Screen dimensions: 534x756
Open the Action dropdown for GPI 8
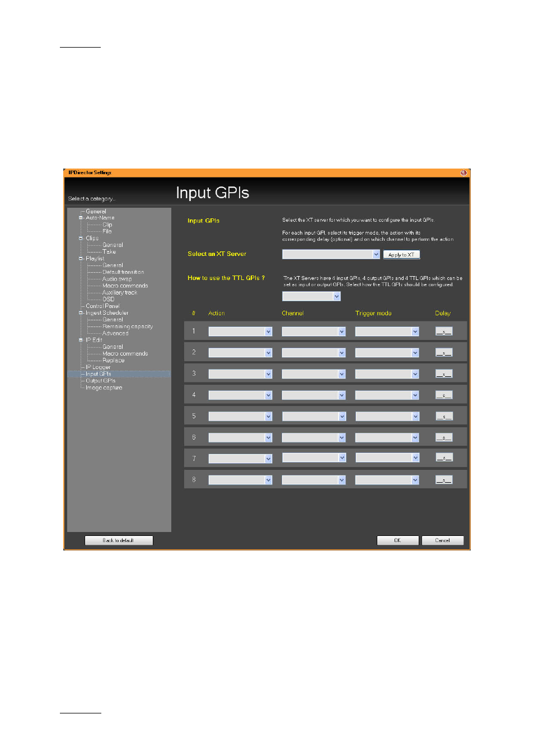pos(240,480)
